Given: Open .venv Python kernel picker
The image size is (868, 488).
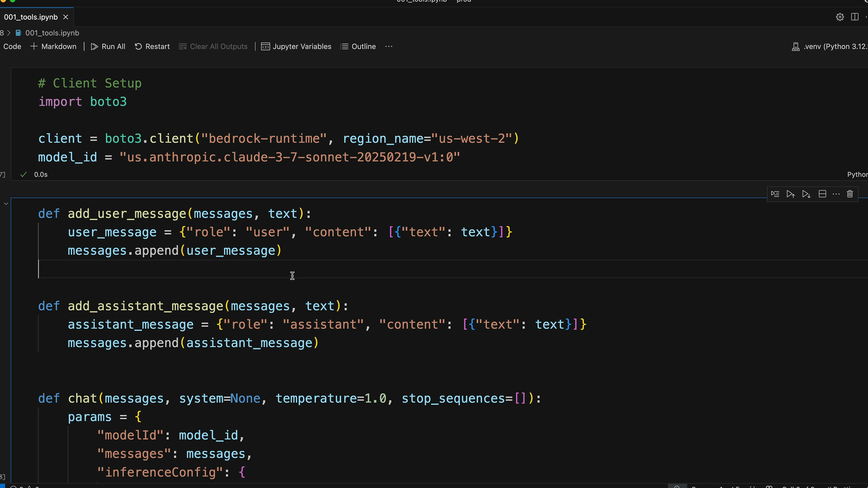Looking at the screenshot, I should click(830, 47).
